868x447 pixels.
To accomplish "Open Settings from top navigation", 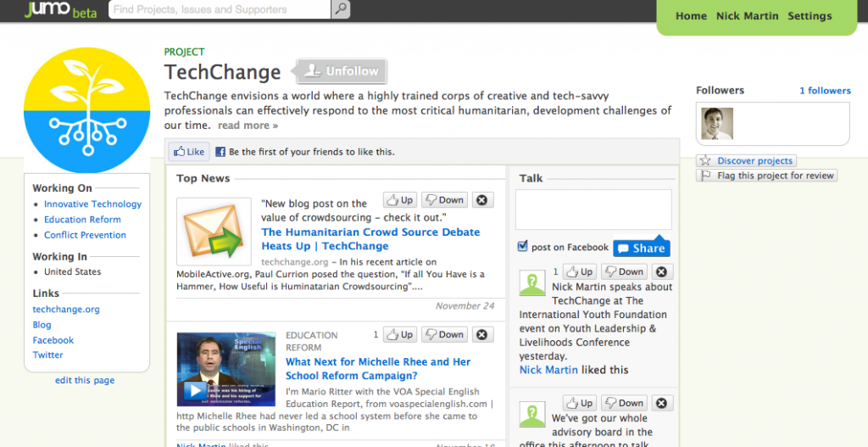I will [810, 16].
